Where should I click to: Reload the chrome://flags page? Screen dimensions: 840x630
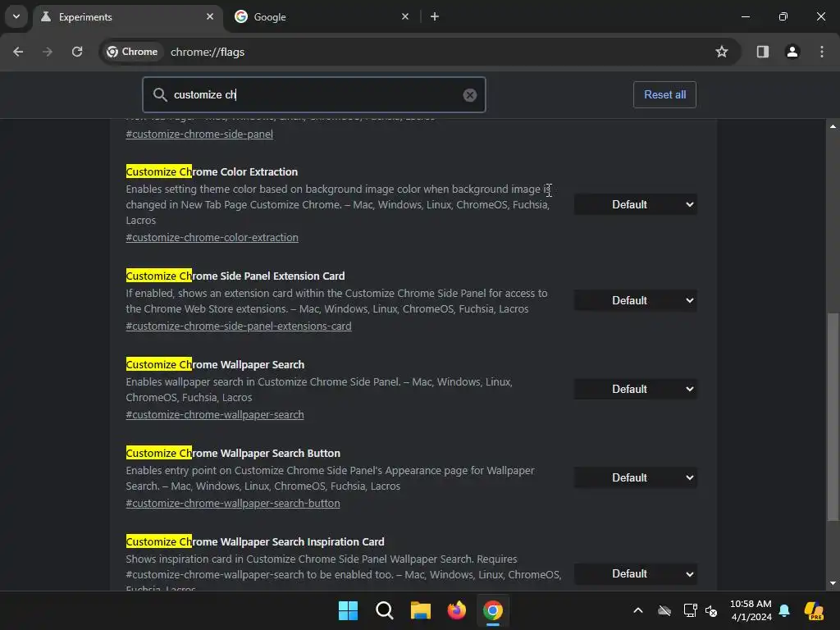coord(77,52)
